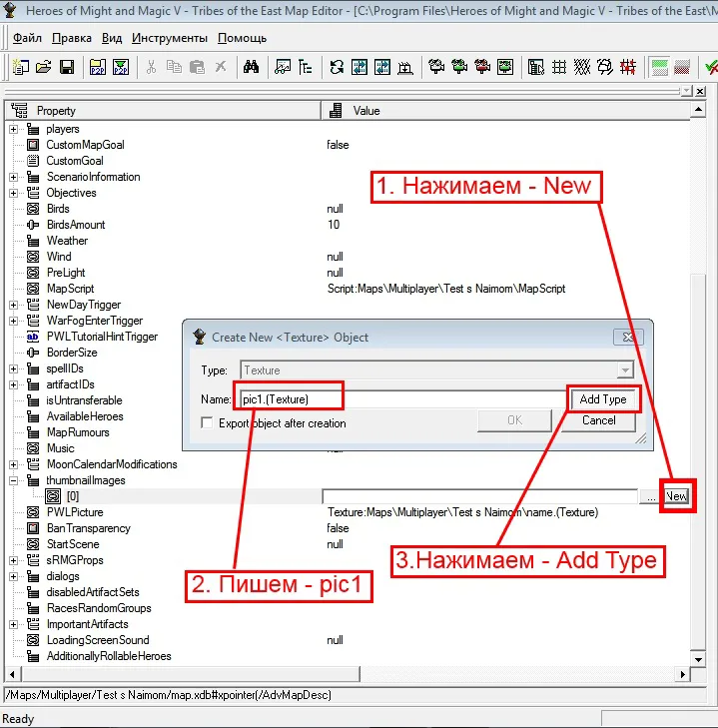Click the vertical scrollbar down arrow

click(698, 659)
